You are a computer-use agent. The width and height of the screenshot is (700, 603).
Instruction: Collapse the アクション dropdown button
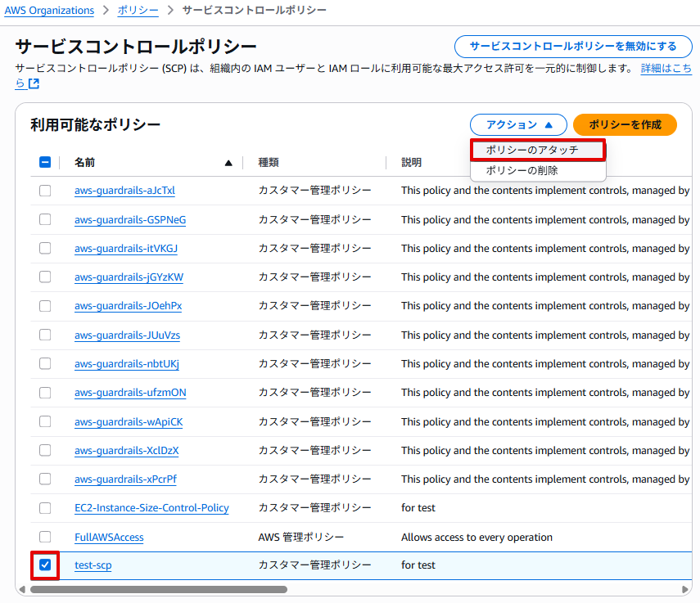click(x=518, y=124)
